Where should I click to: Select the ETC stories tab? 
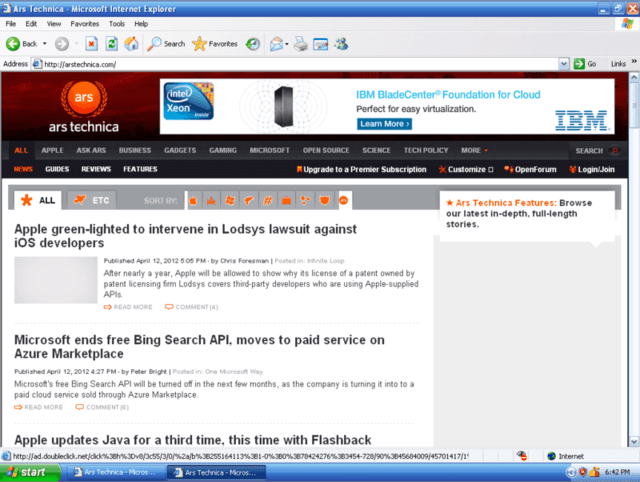91,200
